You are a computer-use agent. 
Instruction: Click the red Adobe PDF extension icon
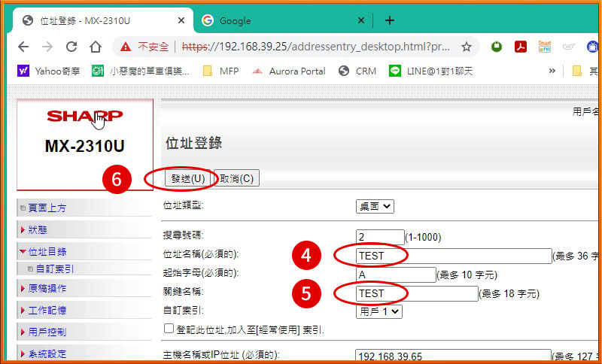pos(520,47)
